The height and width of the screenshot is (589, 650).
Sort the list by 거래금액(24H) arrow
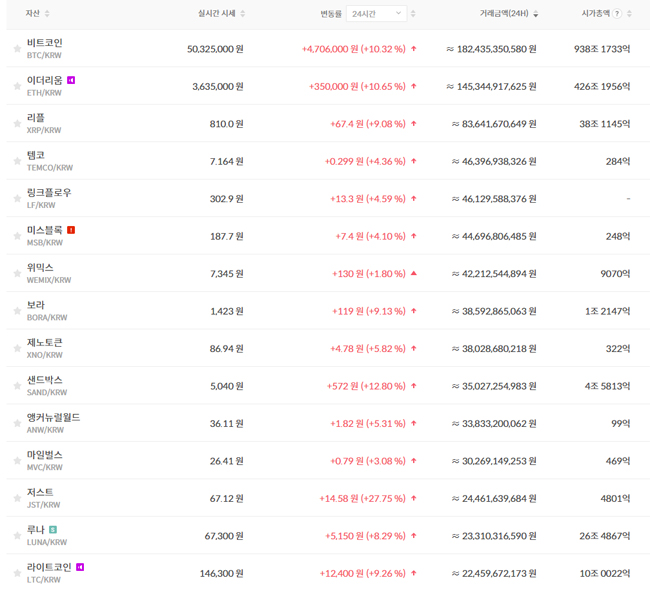[536, 14]
